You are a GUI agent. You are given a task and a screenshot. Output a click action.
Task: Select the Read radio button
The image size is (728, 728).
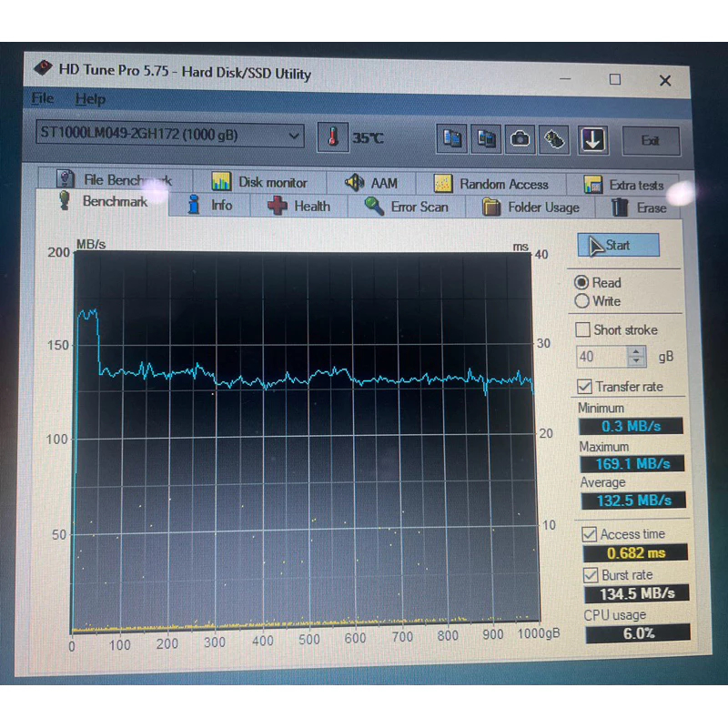click(582, 282)
